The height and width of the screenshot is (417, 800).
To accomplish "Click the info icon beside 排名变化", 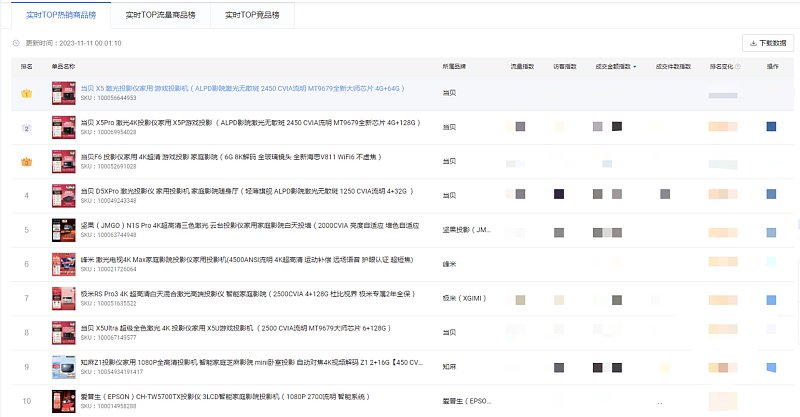I will coord(739,66).
